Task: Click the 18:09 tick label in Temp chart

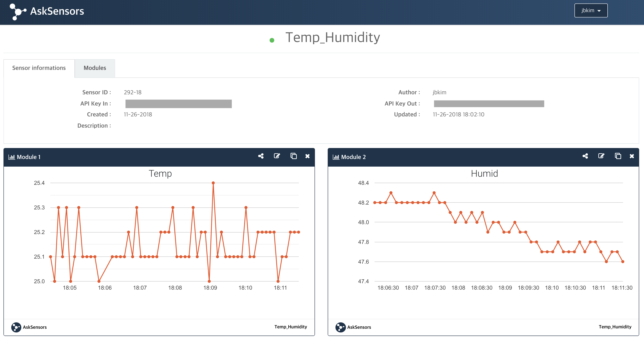Action: tap(210, 288)
